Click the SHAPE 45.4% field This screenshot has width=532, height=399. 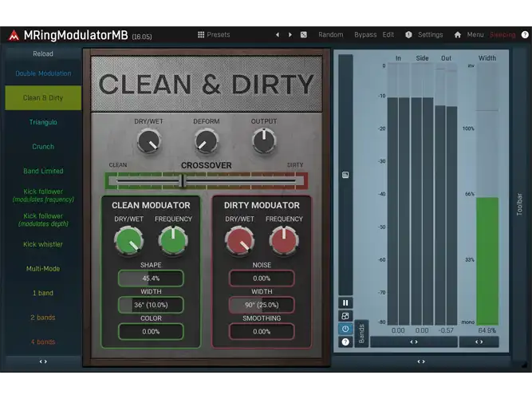pyautogui.click(x=151, y=279)
